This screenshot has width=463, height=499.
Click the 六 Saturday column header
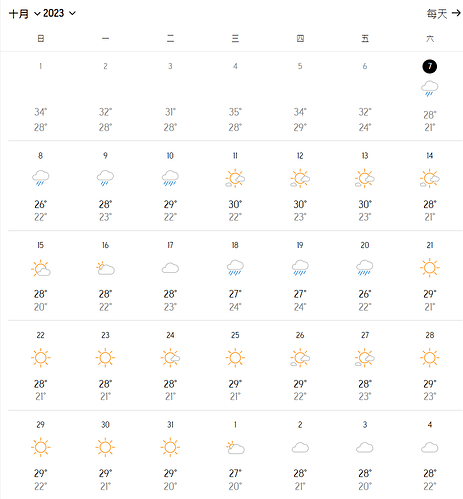tap(430, 39)
